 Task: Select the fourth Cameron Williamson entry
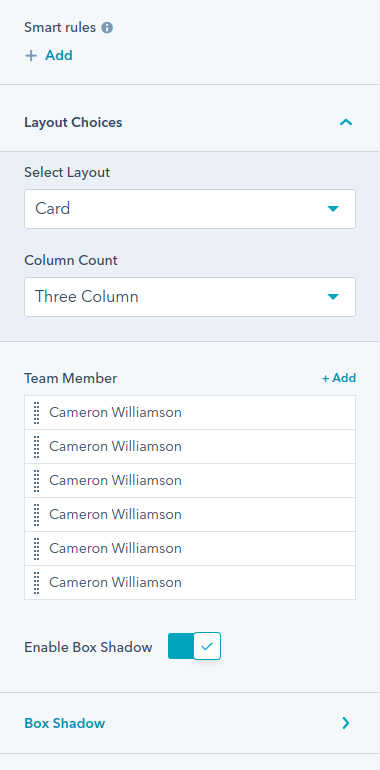coord(190,514)
